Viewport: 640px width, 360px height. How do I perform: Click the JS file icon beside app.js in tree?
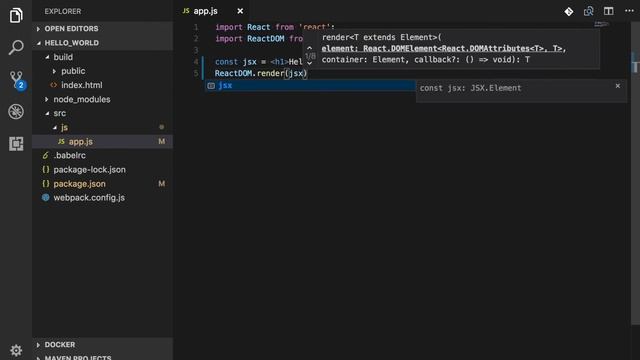click(61, 141)
